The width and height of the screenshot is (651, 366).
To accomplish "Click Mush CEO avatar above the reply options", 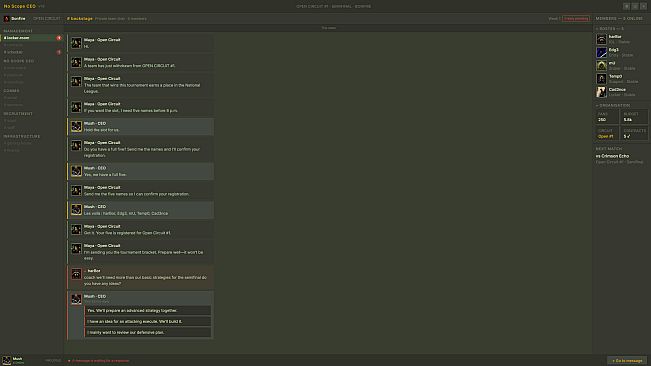I will coord(76,299).
